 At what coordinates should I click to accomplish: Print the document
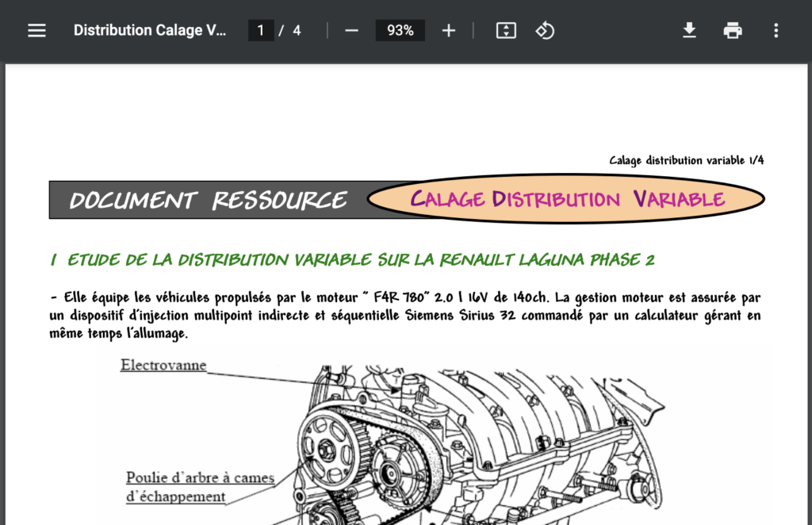pyautogui.click(x=733, y=31)
